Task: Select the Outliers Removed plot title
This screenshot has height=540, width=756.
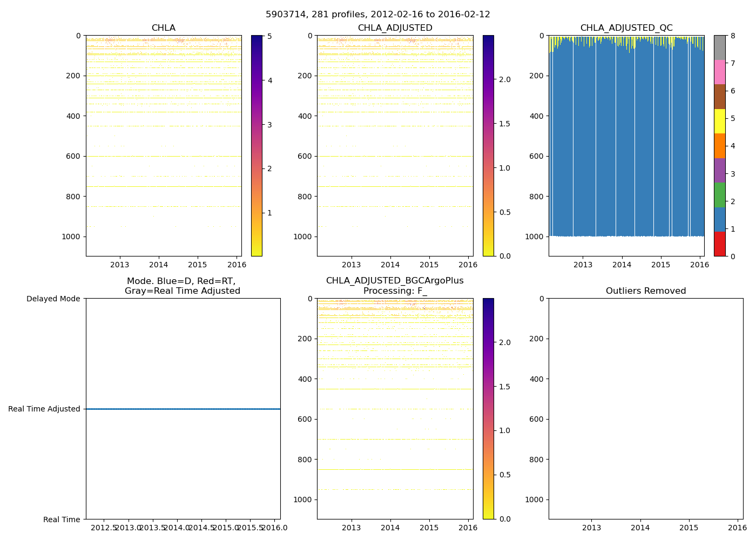Action: [646, 291]
